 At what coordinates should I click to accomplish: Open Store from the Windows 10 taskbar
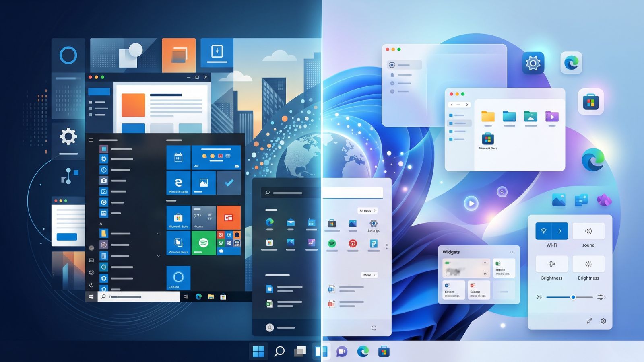click(x=223, y=297)
